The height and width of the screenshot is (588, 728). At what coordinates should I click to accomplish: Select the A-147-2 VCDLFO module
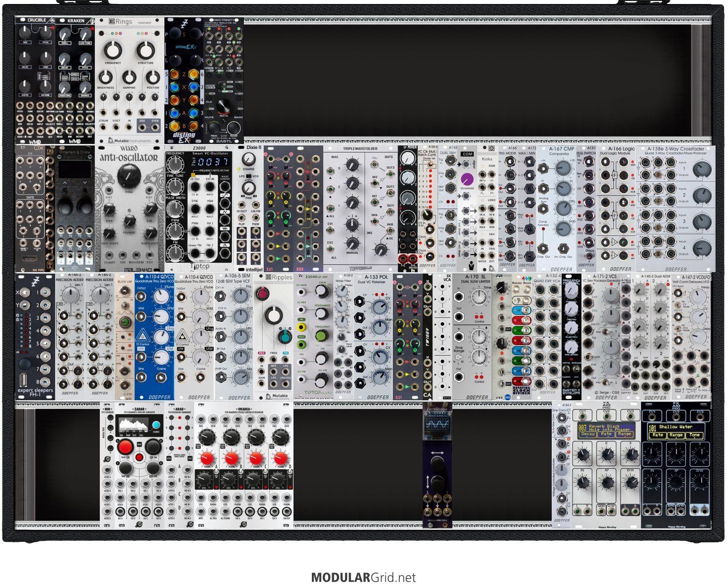(690, 336)
